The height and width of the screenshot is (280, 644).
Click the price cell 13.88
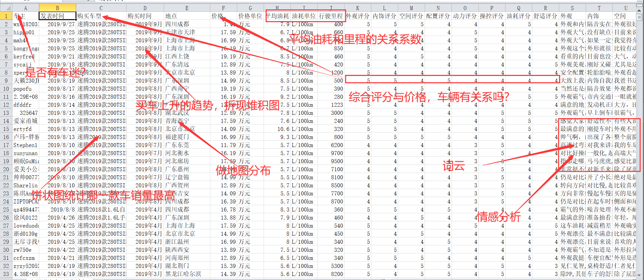tap(223, 218)
